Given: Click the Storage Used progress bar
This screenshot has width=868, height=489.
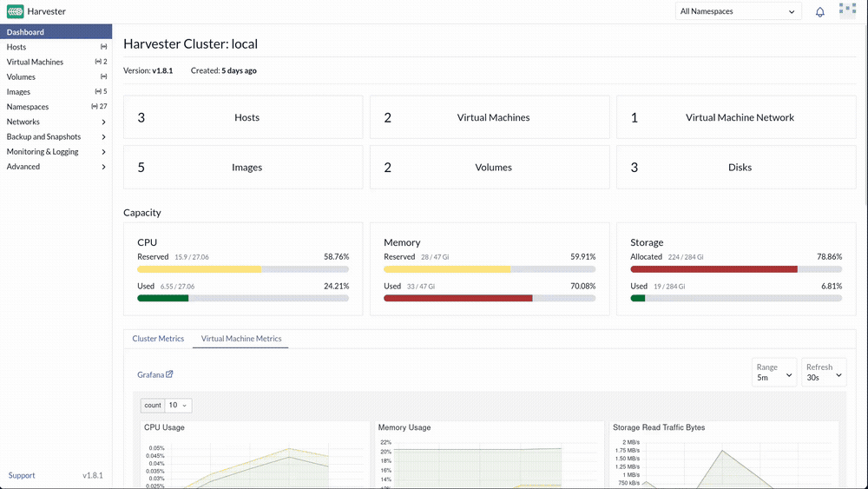Looking at the screenshot, I should coord(736,298).
